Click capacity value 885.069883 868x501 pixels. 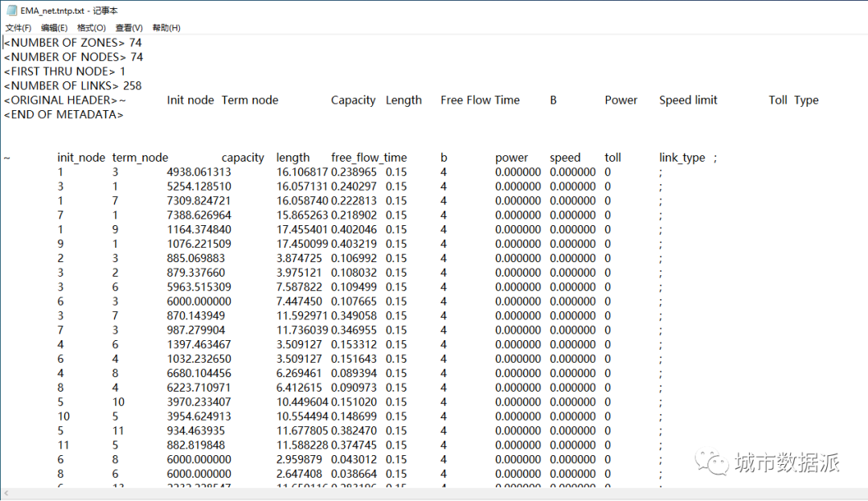point(196,258)
